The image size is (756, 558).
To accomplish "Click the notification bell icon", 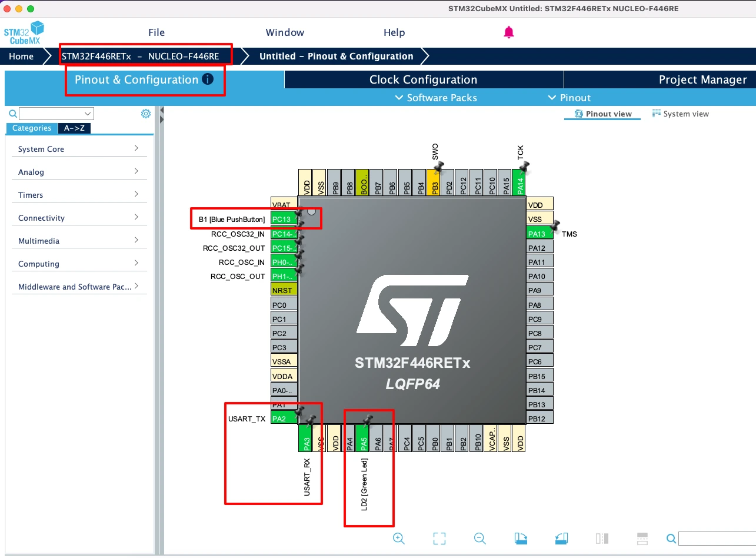I will click(x=509, y=32).
